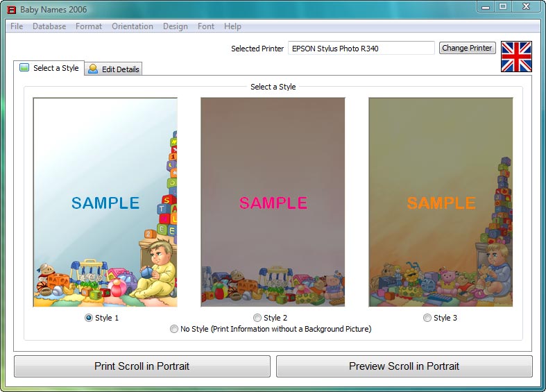Minimize the Baby Names 2006 window

click(x=486, y=7)
